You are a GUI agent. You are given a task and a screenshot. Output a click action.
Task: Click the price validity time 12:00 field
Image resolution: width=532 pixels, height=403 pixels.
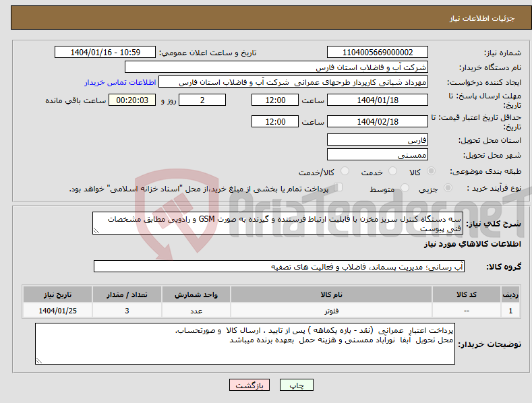(x=275, y=121)
